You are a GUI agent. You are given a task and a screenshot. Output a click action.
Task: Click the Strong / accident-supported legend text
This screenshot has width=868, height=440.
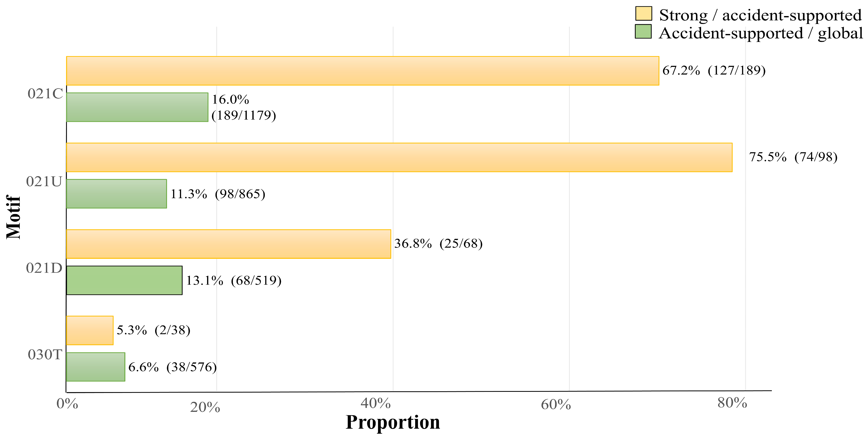point(761,15)
